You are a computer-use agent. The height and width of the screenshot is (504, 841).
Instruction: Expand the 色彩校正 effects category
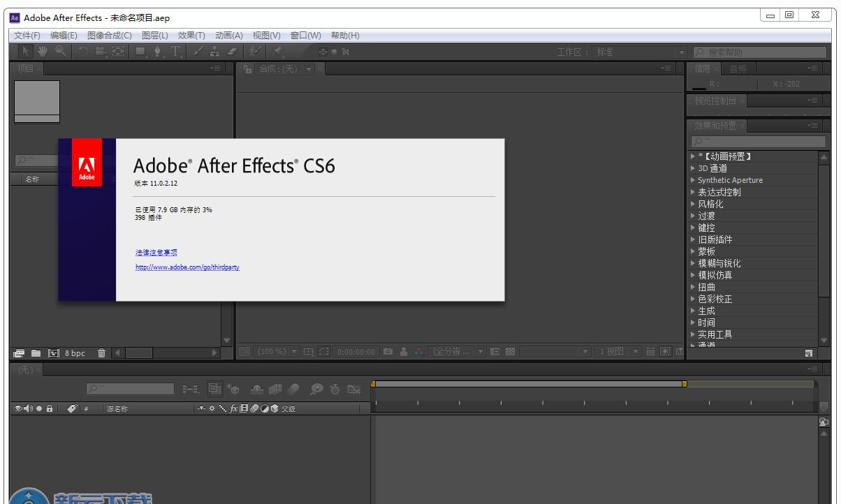coord(693,299)
